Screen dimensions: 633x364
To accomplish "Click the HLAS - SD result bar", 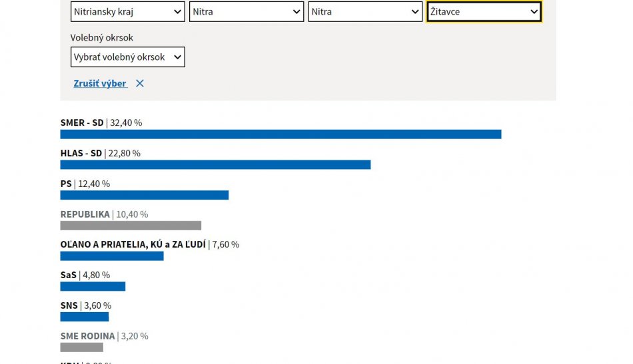I will point(215,165).
